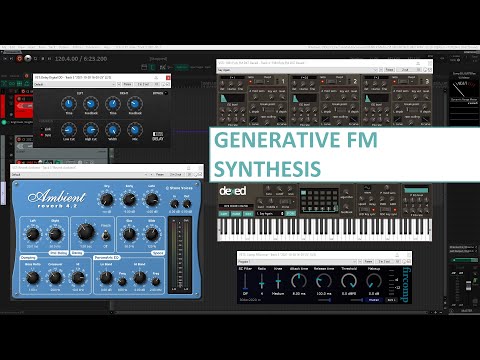This screenshot has width=480, height=360.
Task: Click the fircomp Makeup knob
Action: (x=374, y=281)
